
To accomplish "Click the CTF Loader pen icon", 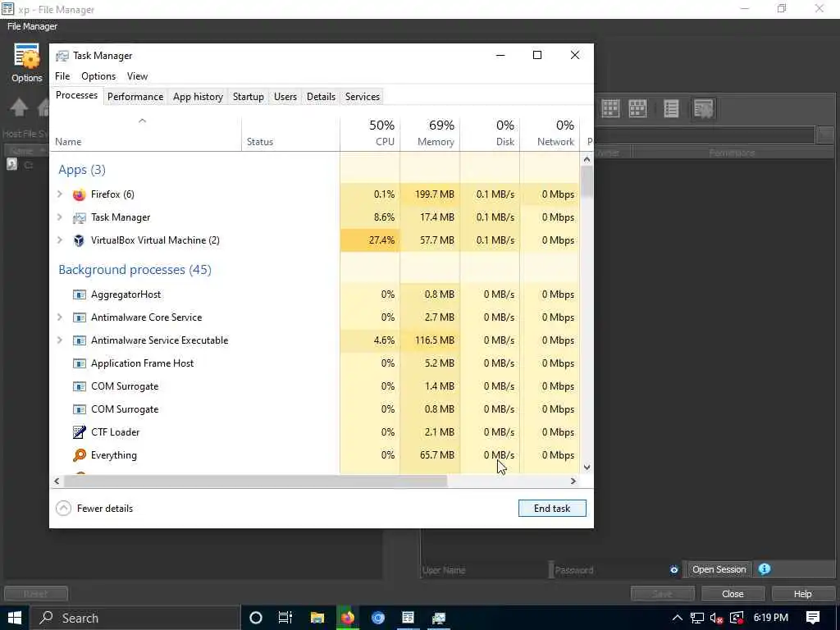I will click(x=80, y=432).
